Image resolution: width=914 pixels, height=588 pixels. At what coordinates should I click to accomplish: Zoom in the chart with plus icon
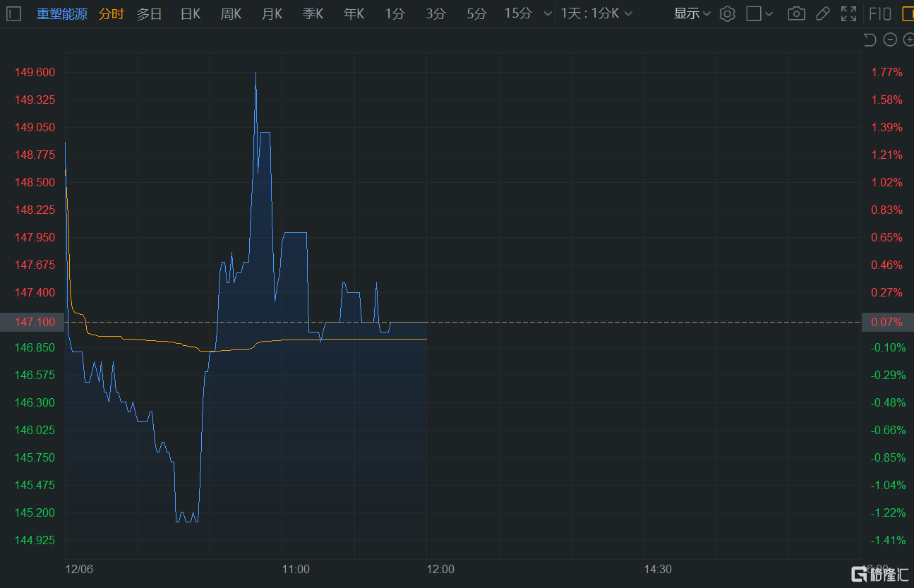(x=909, y=40)
